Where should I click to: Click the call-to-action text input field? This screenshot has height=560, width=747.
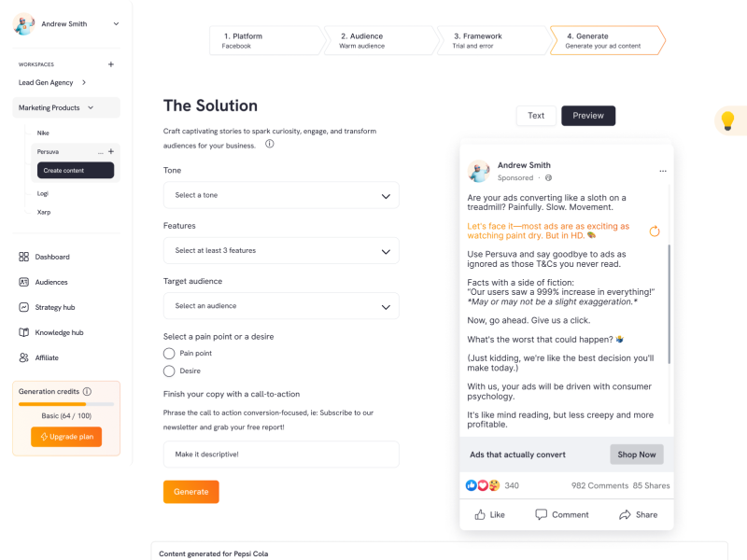(x=281, y=455)
